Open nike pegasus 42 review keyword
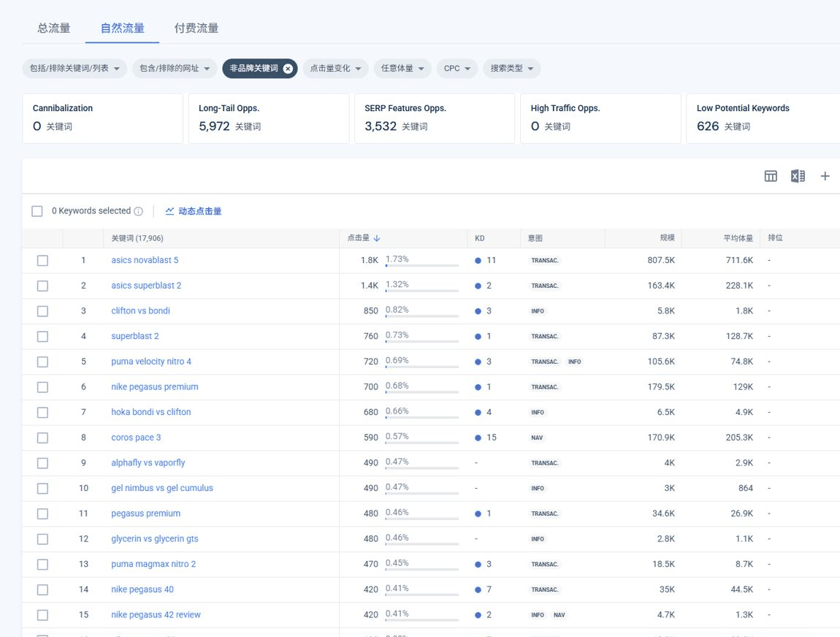This screenshot has width=840, height=637. (x=156, y=614)
